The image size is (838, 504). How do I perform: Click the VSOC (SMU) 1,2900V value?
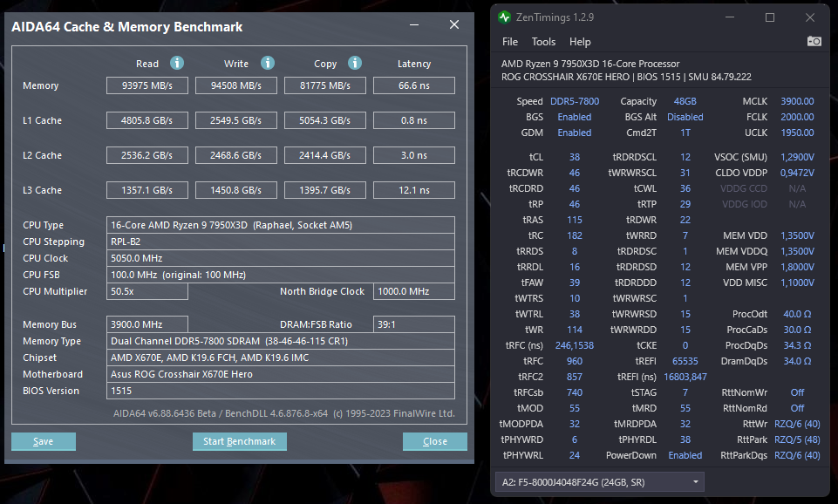pyautogui.click(x=797, y=157)
